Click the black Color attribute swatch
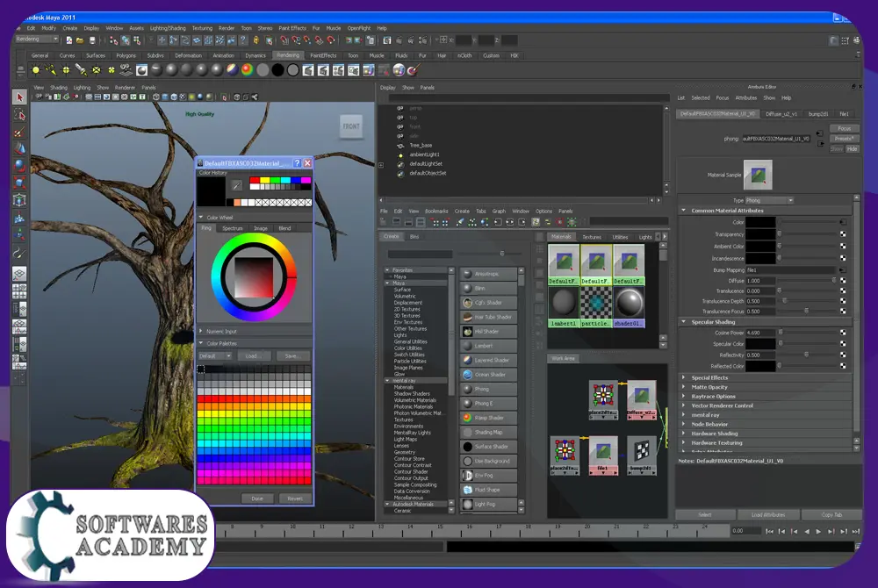Screen dimensions: 878x588 (759, 222)
